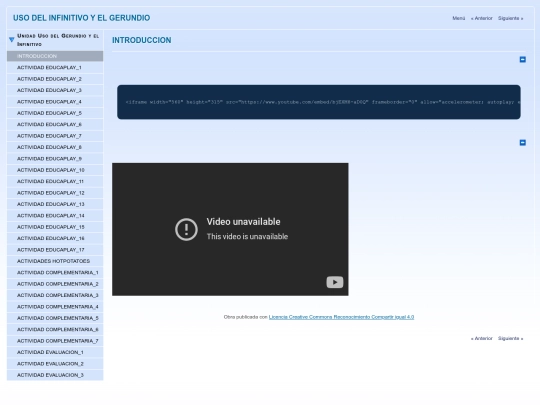Select ACTIVIDAD EDUCAPLAY_13 item
Viewport: 540px width, 405px height.
[55, 204]
